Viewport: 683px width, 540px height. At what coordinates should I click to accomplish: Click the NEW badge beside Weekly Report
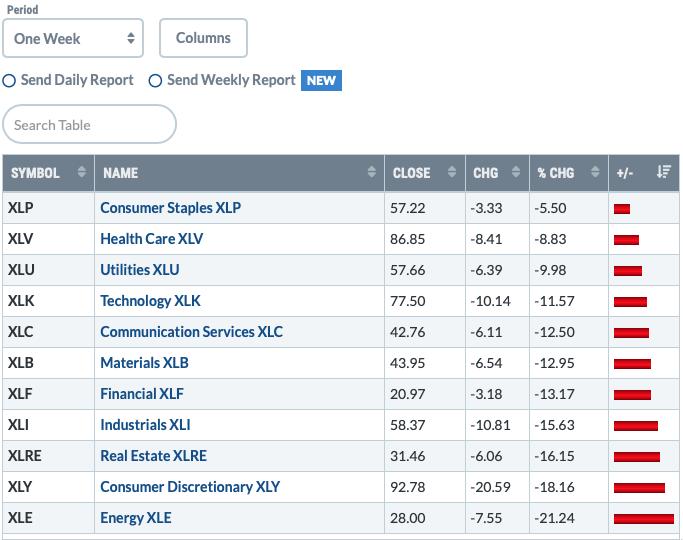(x=321, y=81)
